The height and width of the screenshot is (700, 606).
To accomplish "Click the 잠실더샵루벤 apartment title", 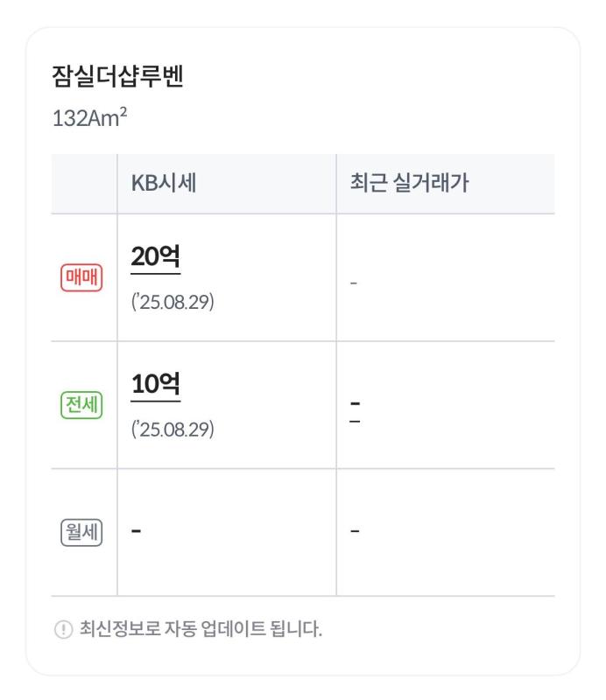I will pos(117,76).
